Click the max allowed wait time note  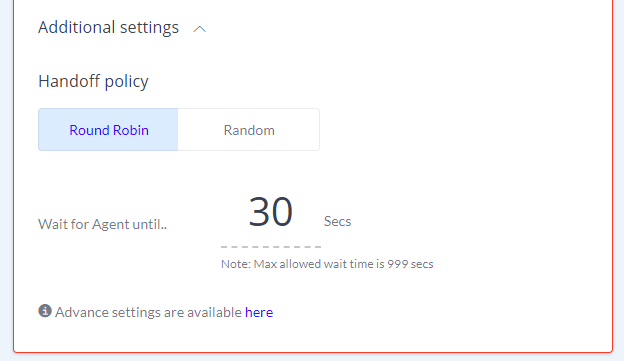point(327,264)
